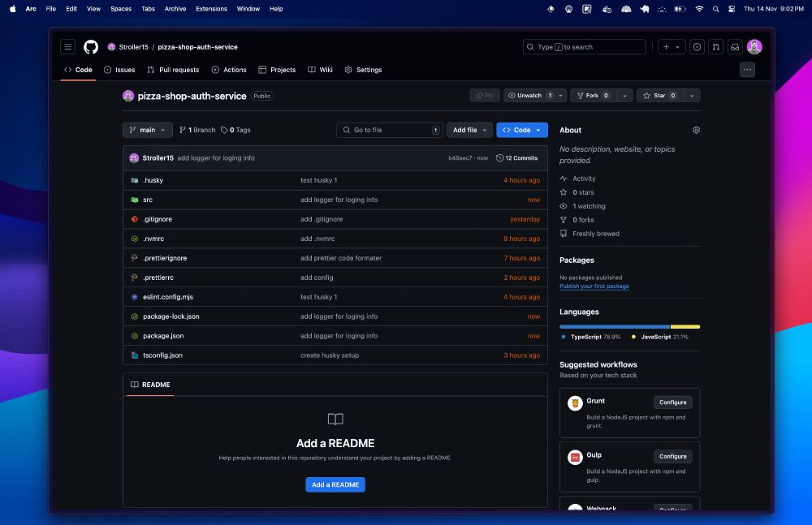
Task: Fork the repository
Action: [x=594, y=95]
